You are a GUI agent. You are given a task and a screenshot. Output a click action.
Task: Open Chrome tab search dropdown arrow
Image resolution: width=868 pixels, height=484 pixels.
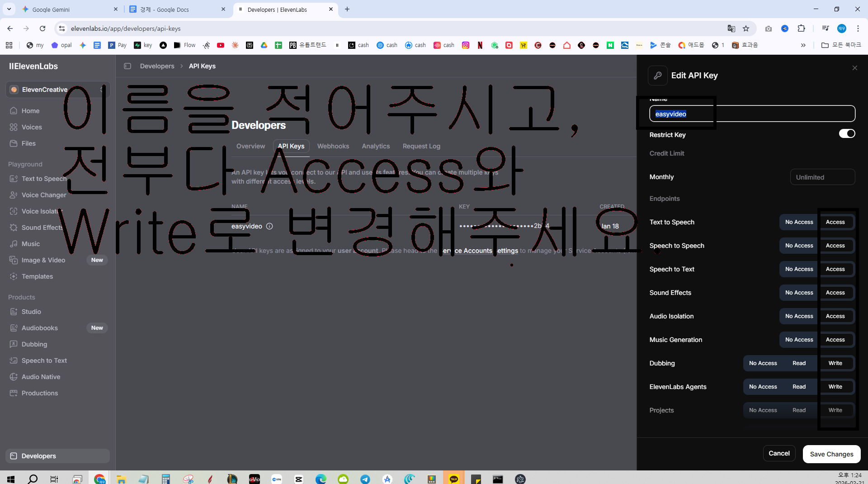[x=9, y=9]
